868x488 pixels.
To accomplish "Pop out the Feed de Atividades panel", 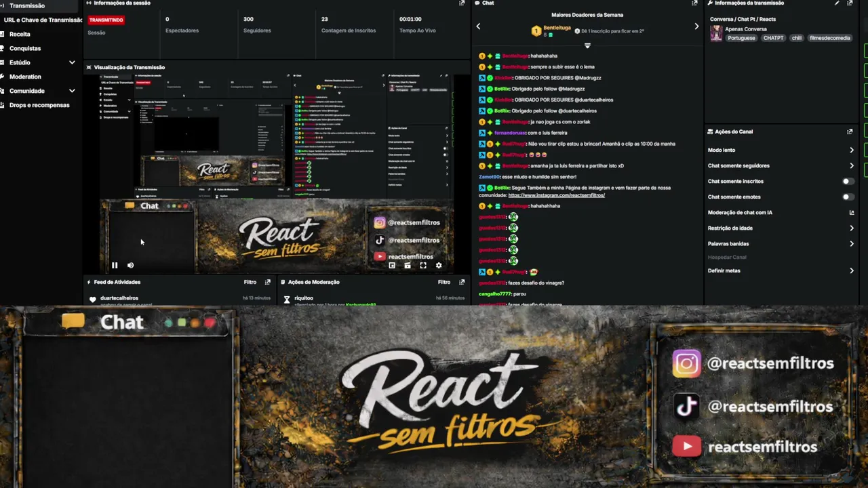I will 267,282.
